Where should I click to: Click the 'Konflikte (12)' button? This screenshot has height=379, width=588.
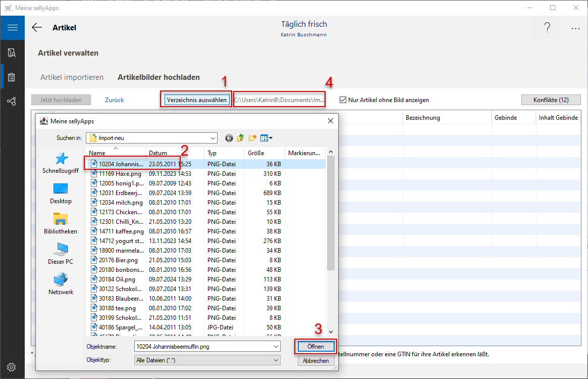point(551,100)
